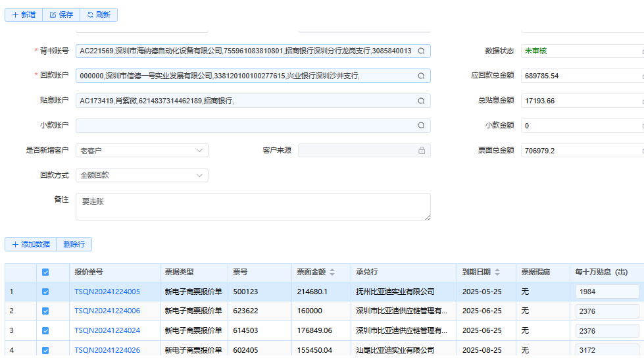Click the 应回款总金额 field 689785.54
The width and height of the screenshot is (644, 360).
tap(582, 76)
